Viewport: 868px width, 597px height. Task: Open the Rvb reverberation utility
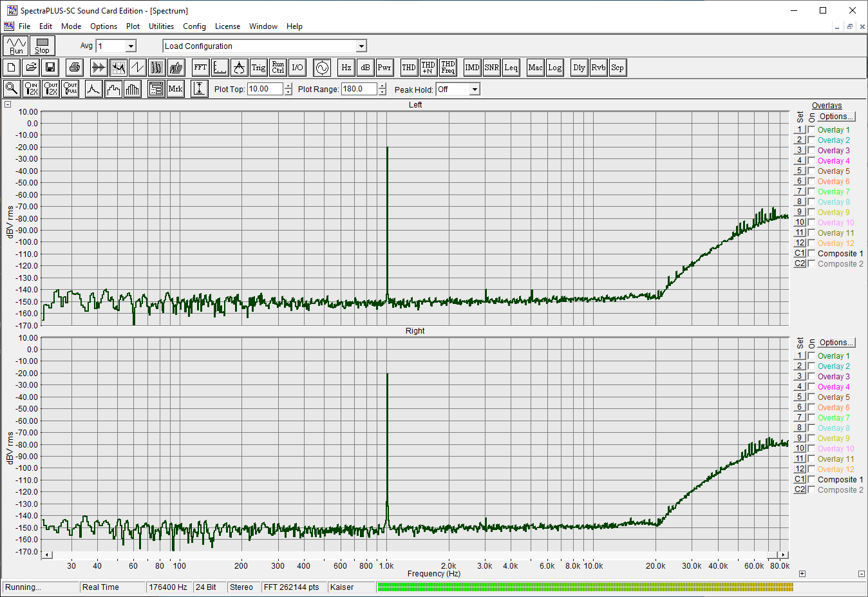tap(598, 68)
